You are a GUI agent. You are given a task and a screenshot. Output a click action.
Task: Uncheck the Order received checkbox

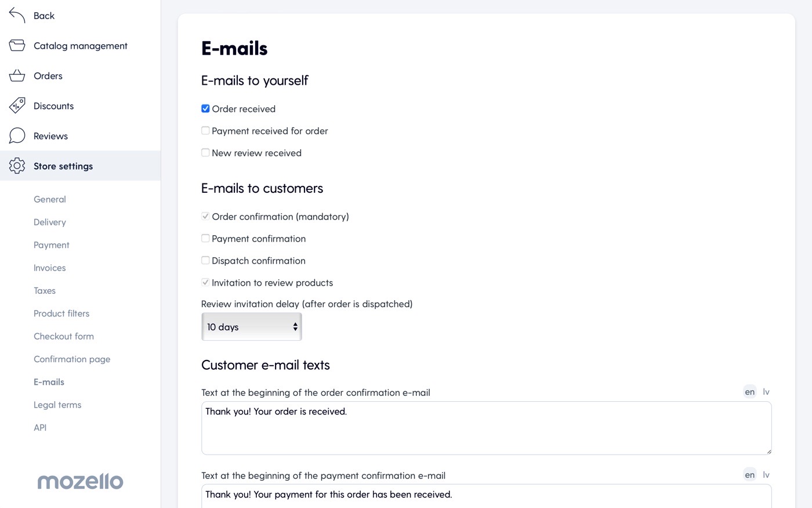205,109
